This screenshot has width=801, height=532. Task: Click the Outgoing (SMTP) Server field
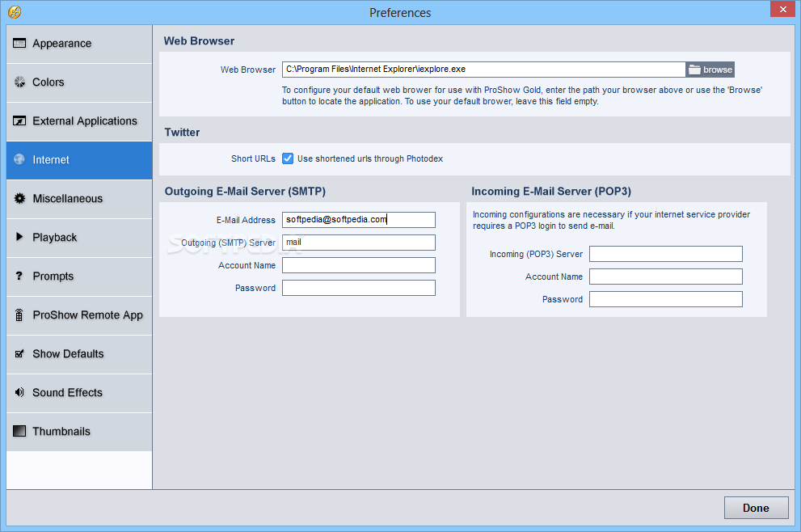point(359,243)
